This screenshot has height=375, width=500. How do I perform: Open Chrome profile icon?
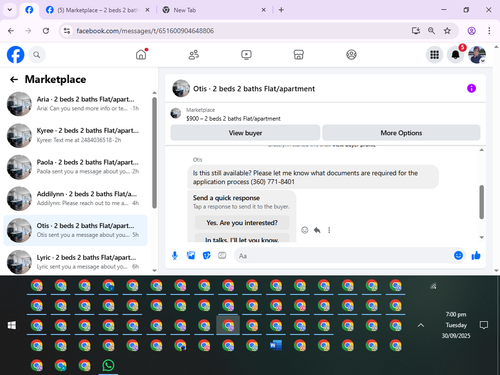(471, 31)
